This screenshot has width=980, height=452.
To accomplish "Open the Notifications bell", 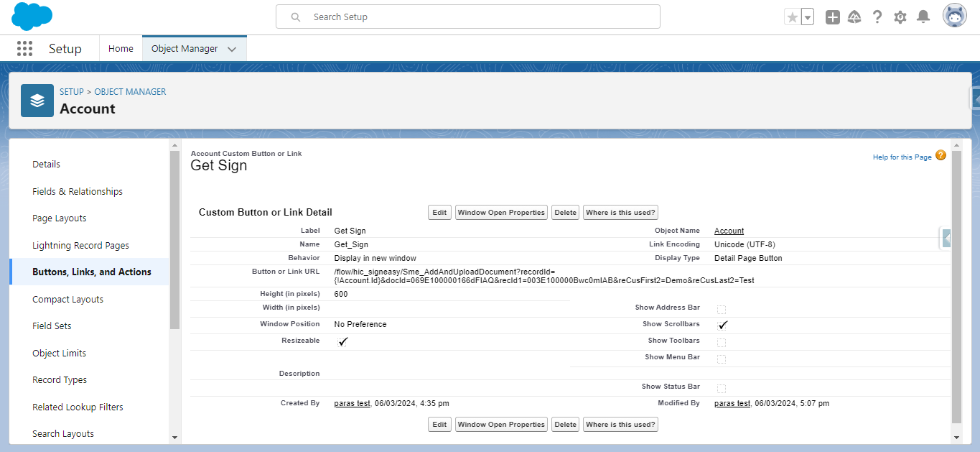I will point(924,17).
